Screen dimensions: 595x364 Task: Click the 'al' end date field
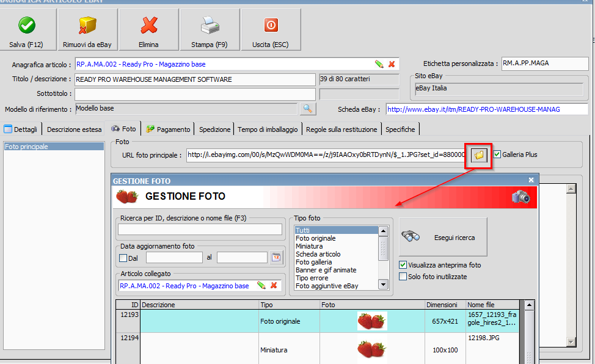(242, 257)
